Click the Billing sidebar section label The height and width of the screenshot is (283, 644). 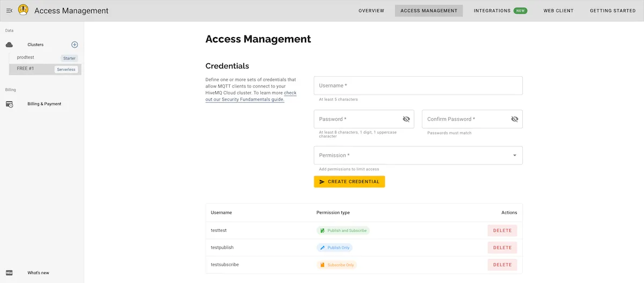[10, 90]
